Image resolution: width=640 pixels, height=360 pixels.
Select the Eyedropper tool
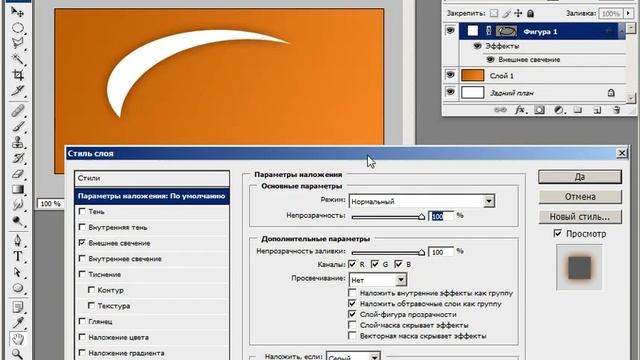point(18,323)
